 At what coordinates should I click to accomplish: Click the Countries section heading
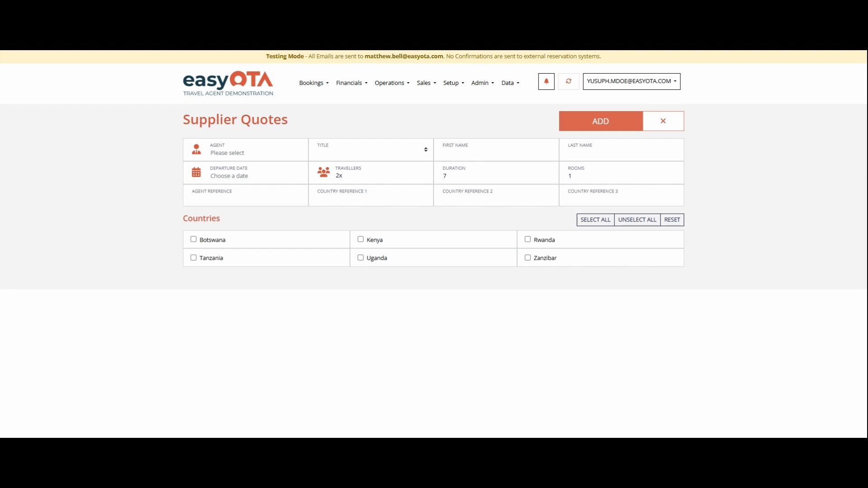(201, 218)
